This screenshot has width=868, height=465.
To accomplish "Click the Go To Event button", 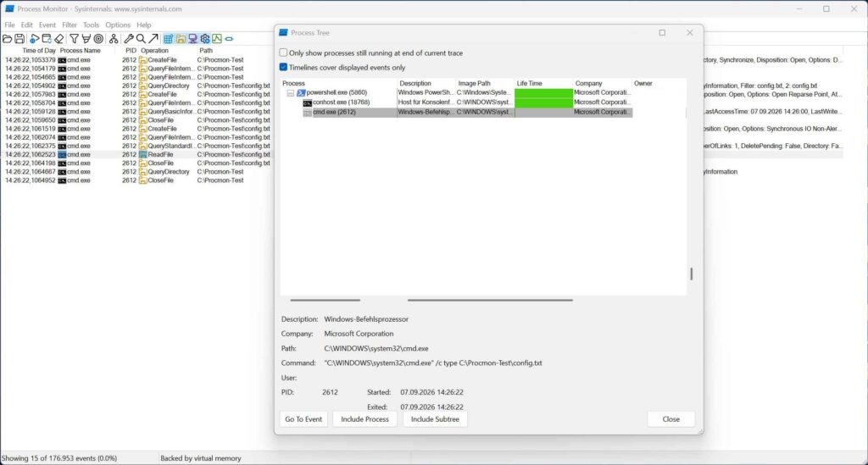I will (303, 419).
